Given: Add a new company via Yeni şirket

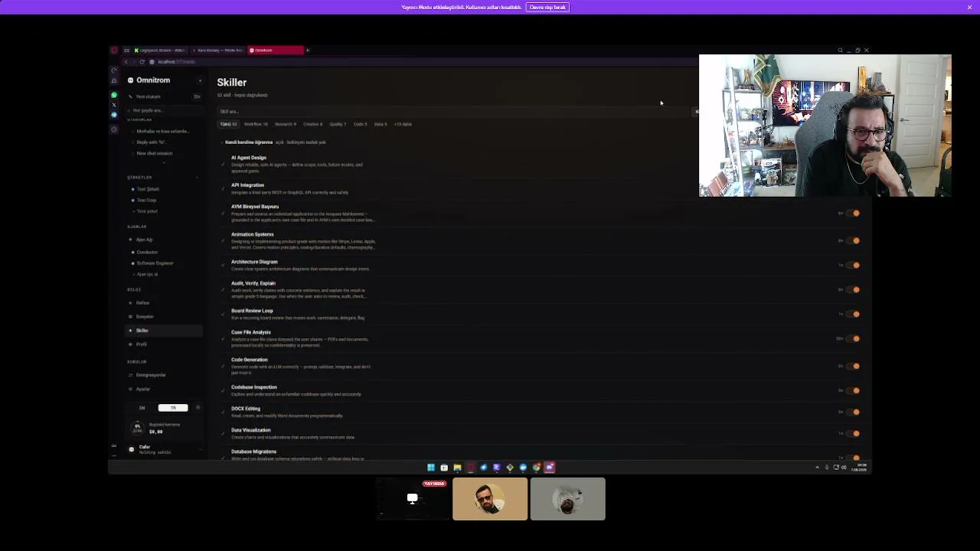Looking at the screenshot, I should click(146, 211).
